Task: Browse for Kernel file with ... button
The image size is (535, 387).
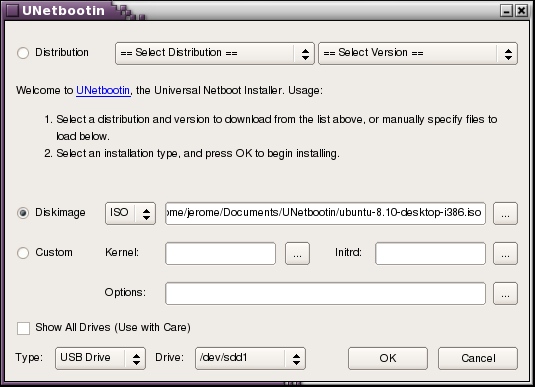Action: coord(298,253)
